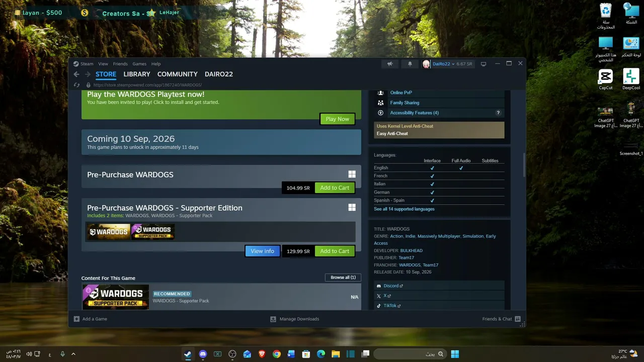Open the Friends & Chat window icon

point(518,319)
